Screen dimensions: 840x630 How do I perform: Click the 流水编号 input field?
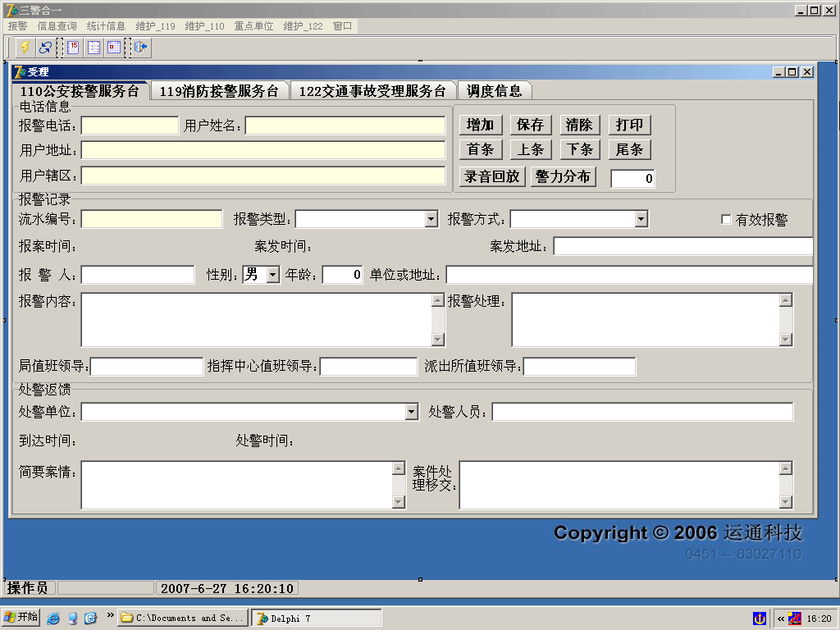[x=152, y=218]
